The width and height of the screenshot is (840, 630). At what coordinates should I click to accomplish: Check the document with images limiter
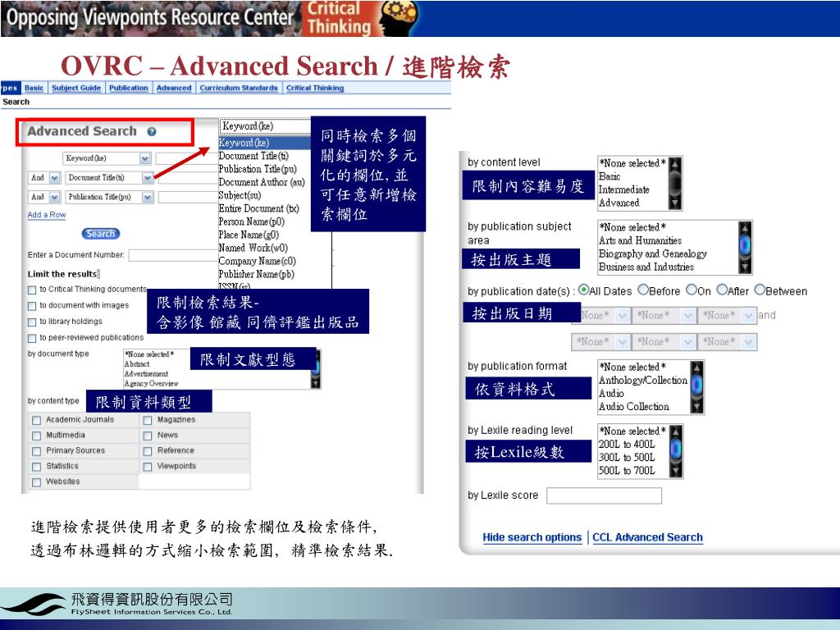coord(32,306)
